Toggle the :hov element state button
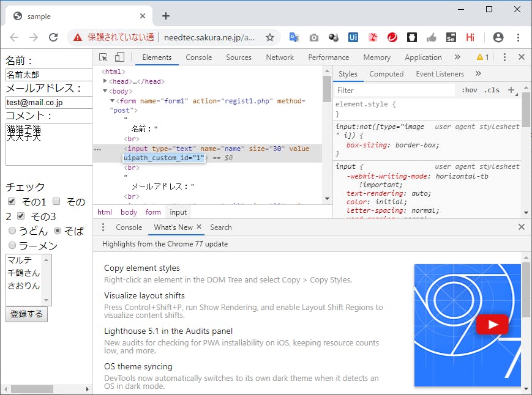Viewport: 532px width, 395px height. coord(469,90)
